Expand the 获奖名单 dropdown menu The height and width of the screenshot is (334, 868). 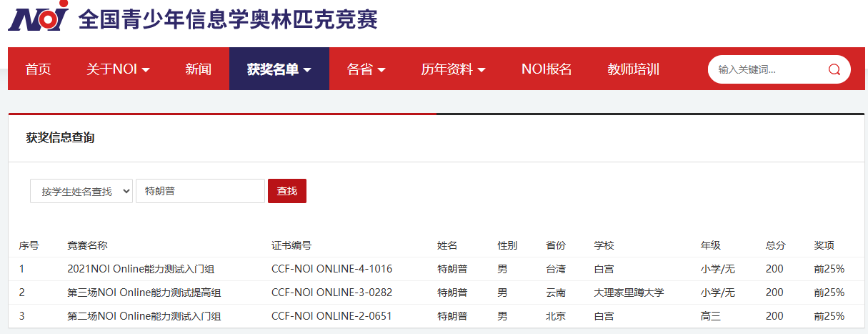(x=279, y=69)
